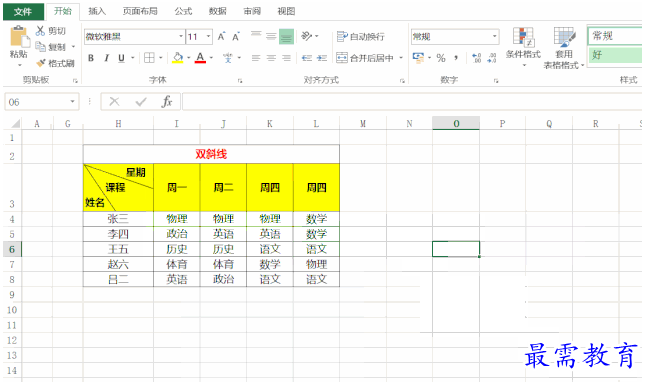Click the title cell 双斜线
This screenshot has width=646, height=387.
(x=211, y=154)
